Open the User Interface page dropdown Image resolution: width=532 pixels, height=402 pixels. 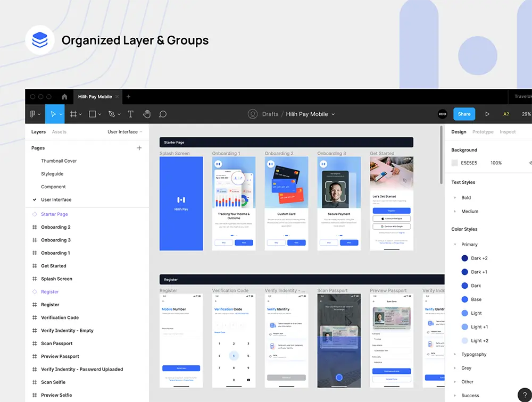pos(125,132)
